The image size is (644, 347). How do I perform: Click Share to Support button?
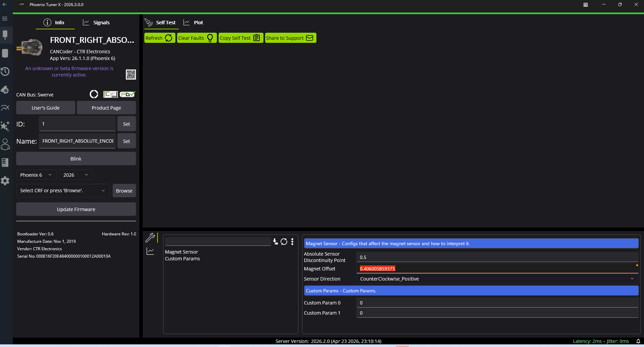pos(290,38)
